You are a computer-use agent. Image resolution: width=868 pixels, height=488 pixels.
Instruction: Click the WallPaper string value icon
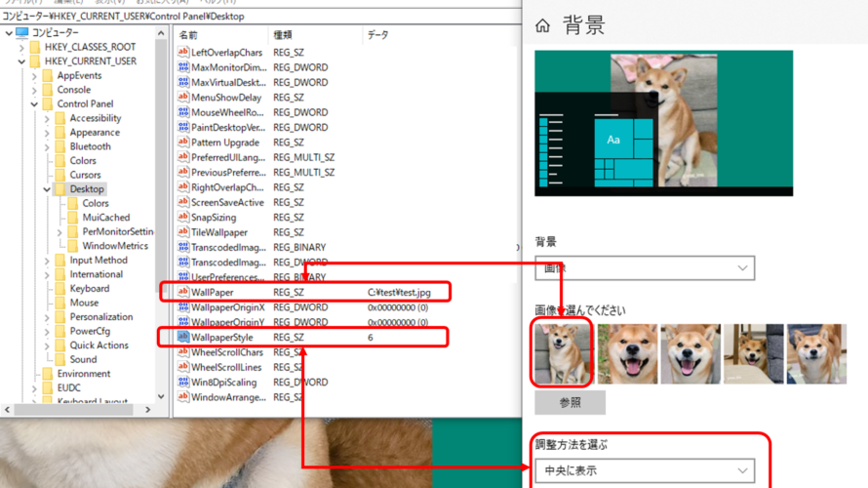[x=183, y=292]
